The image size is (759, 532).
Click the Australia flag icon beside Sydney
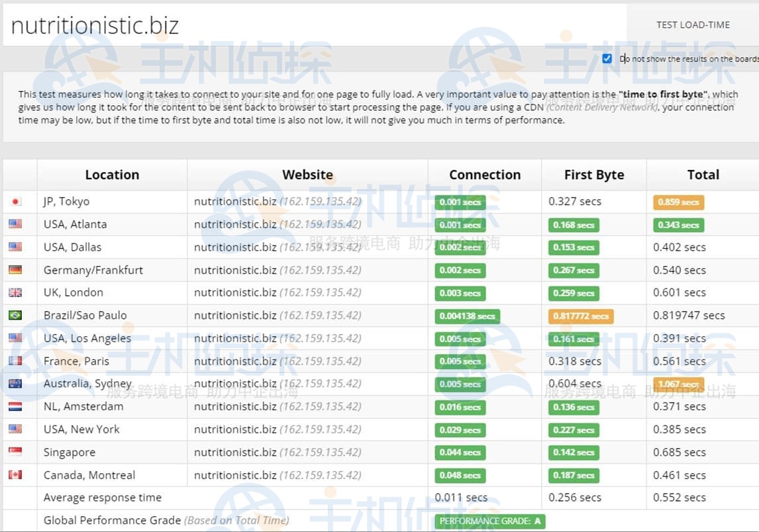15,384
